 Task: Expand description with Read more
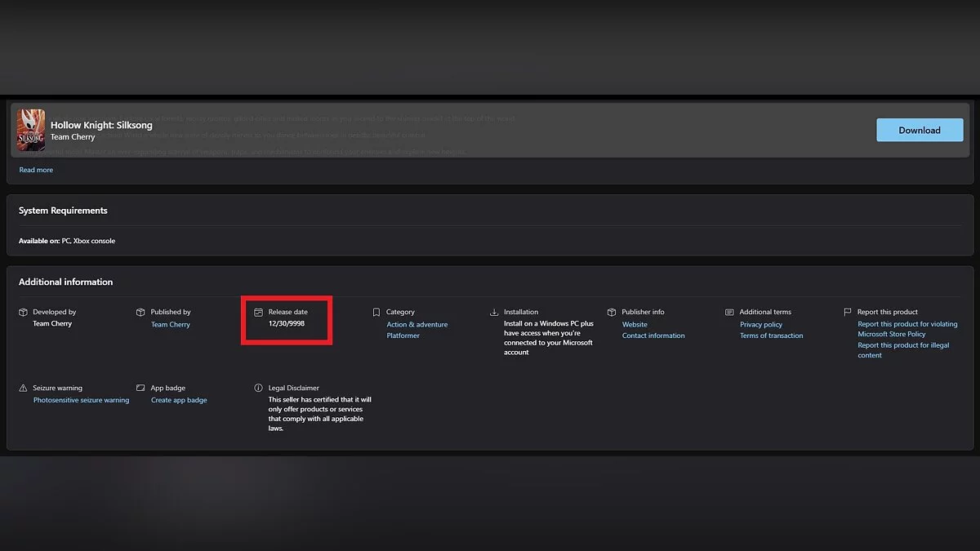36,170
